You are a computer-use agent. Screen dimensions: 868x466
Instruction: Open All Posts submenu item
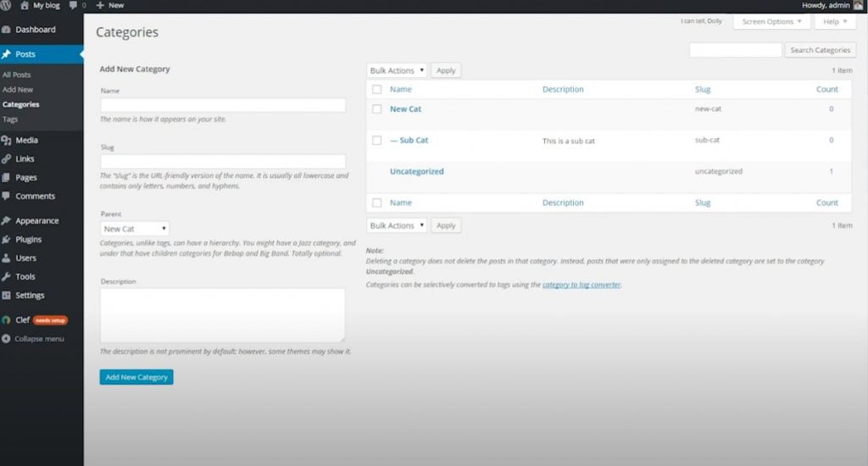[x=16, y=75]
